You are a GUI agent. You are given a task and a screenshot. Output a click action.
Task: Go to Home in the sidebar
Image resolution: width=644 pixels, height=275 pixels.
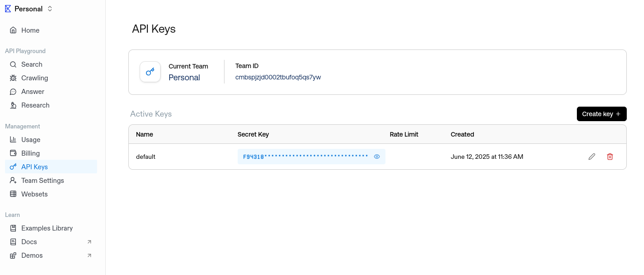(30, 30)
